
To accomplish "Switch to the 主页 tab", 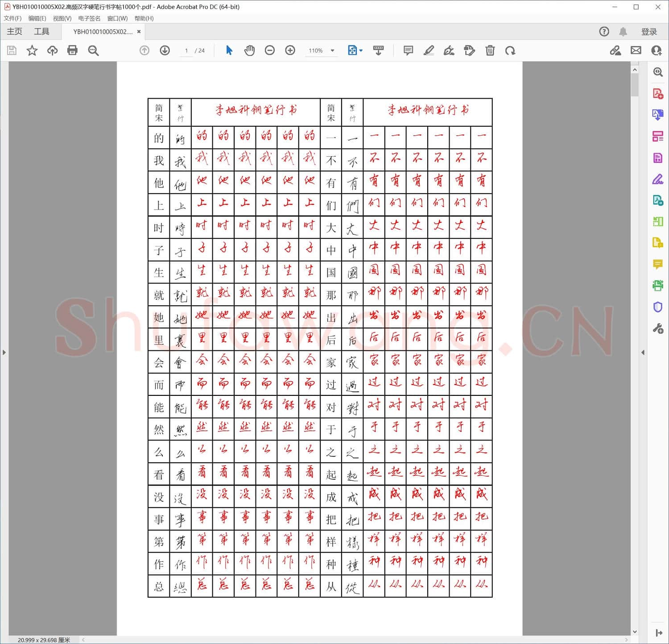I will [x=14, y=32].
